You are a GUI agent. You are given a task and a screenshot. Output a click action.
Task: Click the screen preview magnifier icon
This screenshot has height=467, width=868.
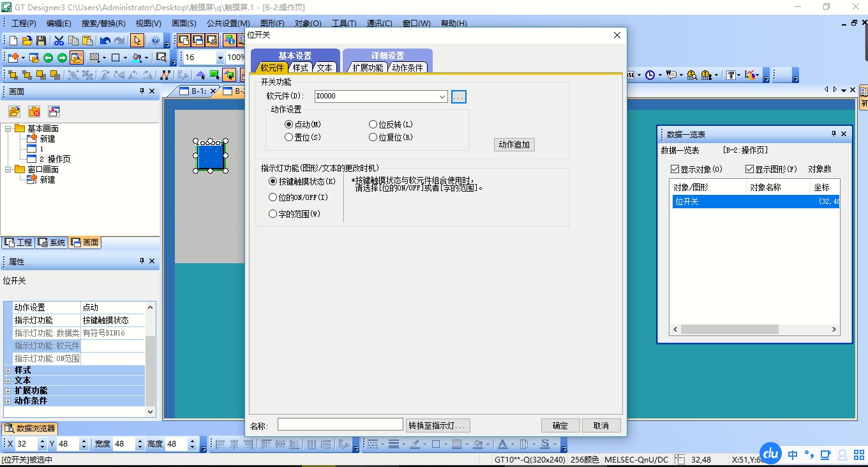[x=161, y=57]
